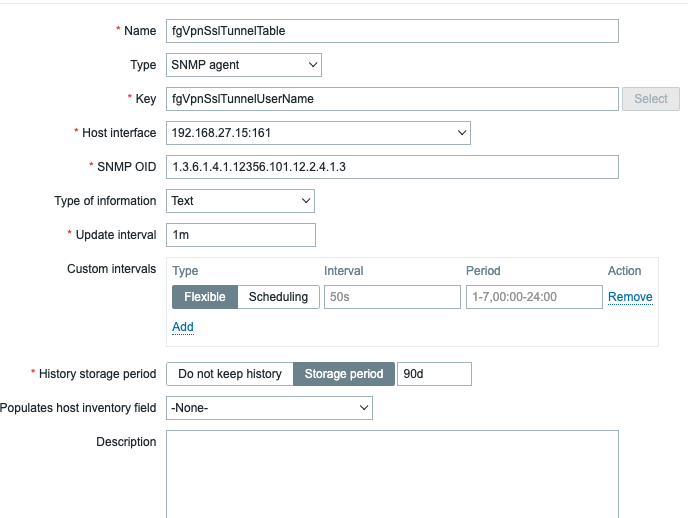Expand the Host interface dropdown
688x518 pixels.
(x=318, y=133)
